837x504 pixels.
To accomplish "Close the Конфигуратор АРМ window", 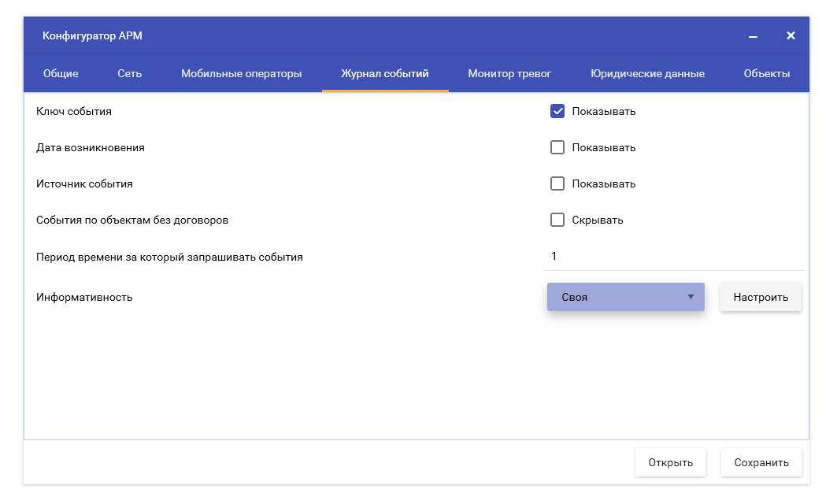I will pyautogui.click(x=791, y=35).
